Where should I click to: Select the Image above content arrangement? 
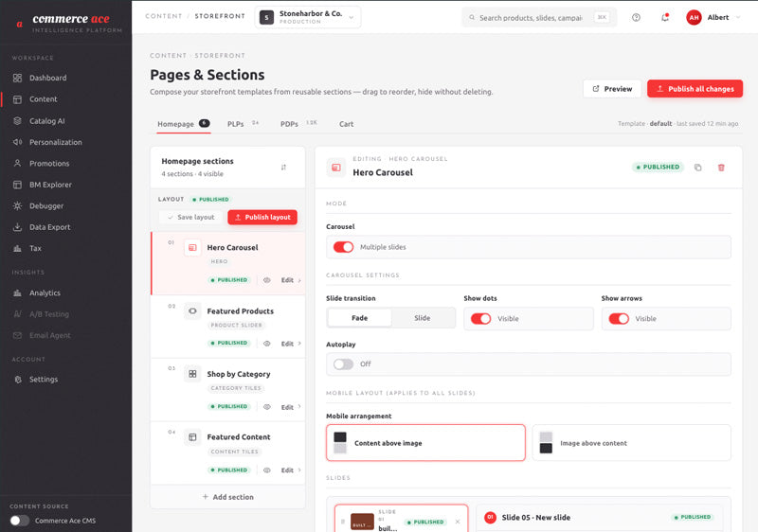(x=631, y=443)
